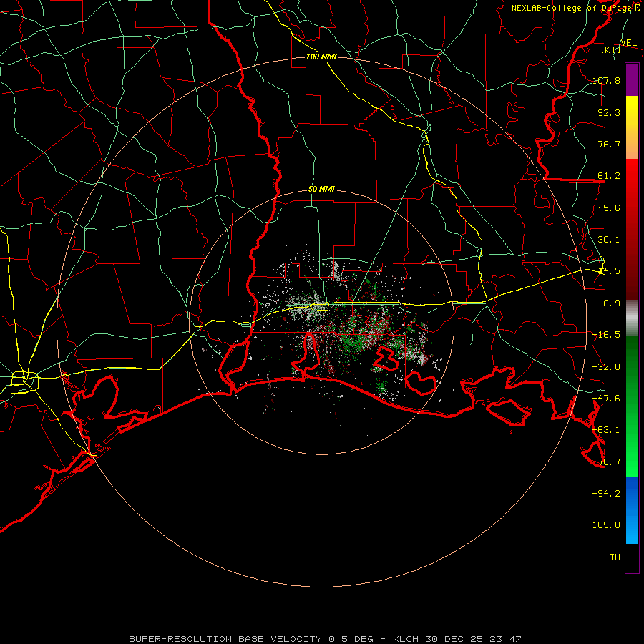
Task: Click the 100 NMI range ring label
Action: [321, 57]
